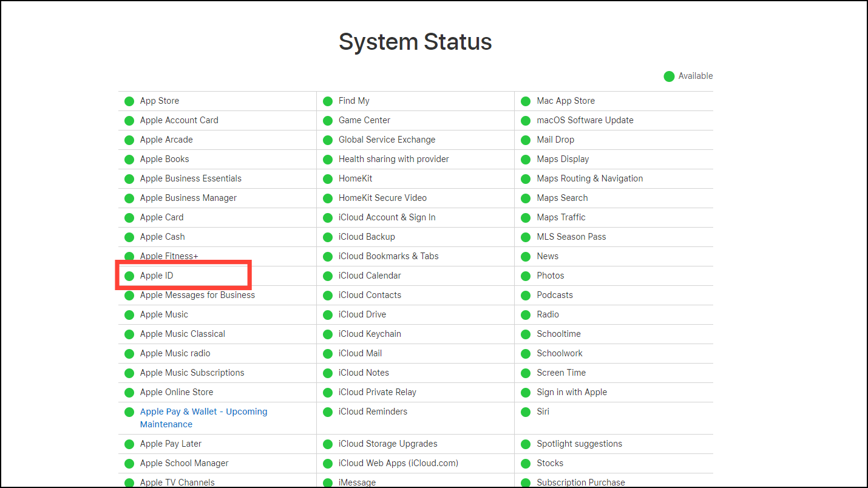Click the iCloud Keychain entry
The height and width of the screenshot is (488, 868).
coord(370,334)
